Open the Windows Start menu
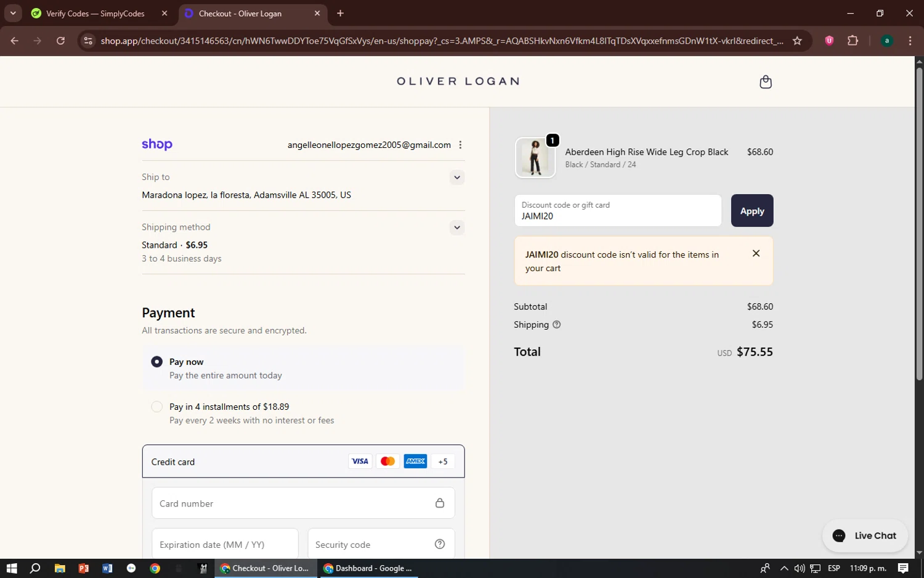This screenshot has height=578, width=924. coord(12,568)
